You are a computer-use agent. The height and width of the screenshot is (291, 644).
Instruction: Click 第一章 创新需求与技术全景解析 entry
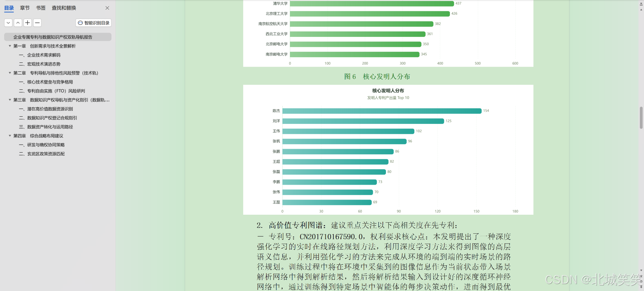pyautogui.click(x=45, y=46)
